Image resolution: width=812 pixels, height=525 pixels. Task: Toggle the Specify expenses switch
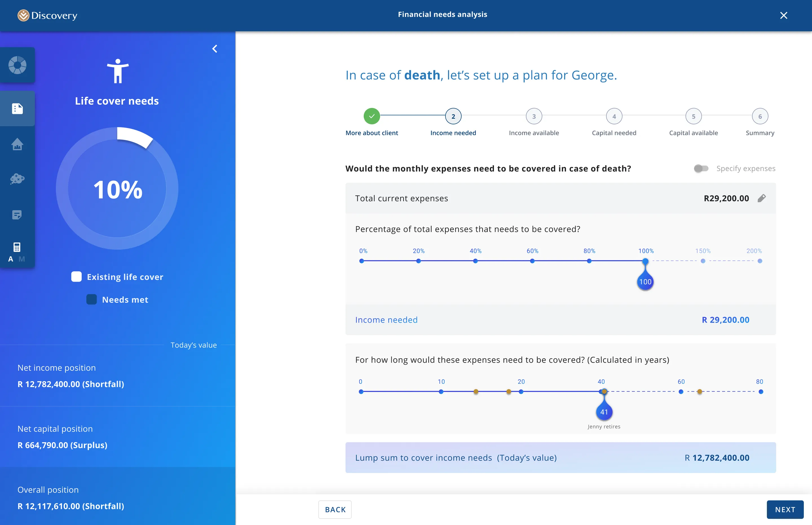pyautogui.click(x=701, y=168)
